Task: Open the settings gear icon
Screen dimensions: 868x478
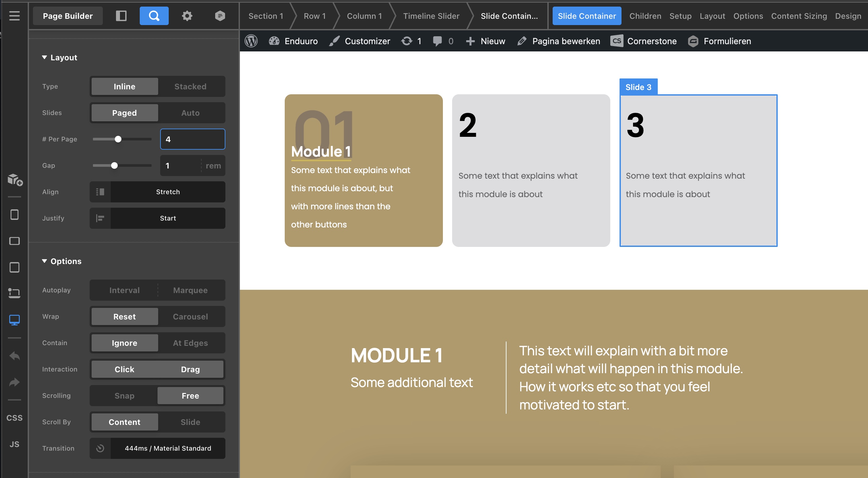Action: pos(187,16)
